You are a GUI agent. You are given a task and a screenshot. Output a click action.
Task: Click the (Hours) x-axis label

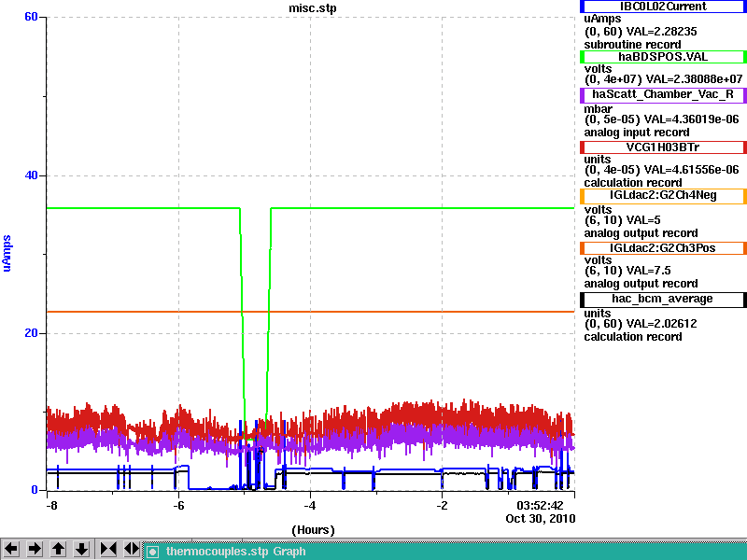pyautogui.click(x=313, y=530)
